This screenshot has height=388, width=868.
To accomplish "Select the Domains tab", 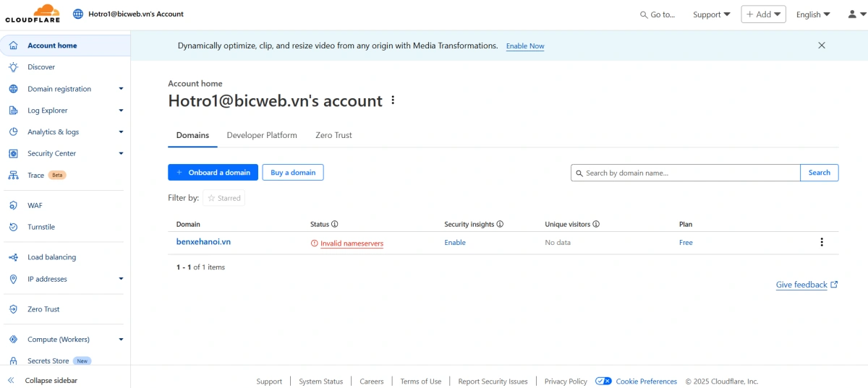I will (x=192, y=135).
